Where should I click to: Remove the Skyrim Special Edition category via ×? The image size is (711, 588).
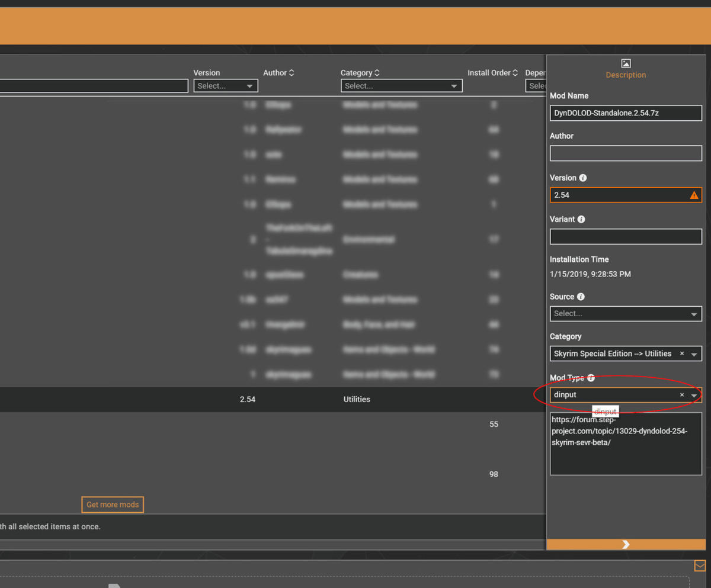pyautogui.click(x=682, y=354)
